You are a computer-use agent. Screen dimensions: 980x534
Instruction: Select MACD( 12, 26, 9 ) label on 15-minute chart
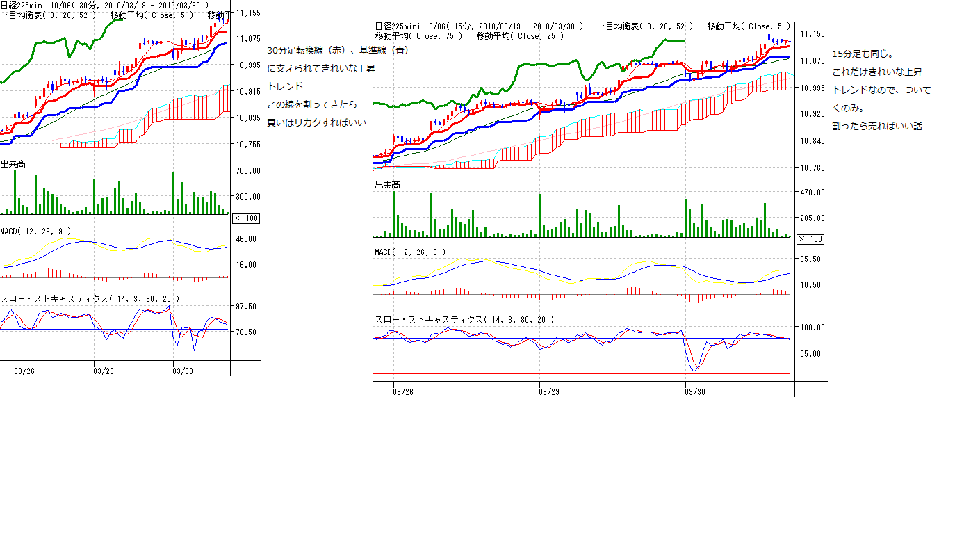point(409,252)
